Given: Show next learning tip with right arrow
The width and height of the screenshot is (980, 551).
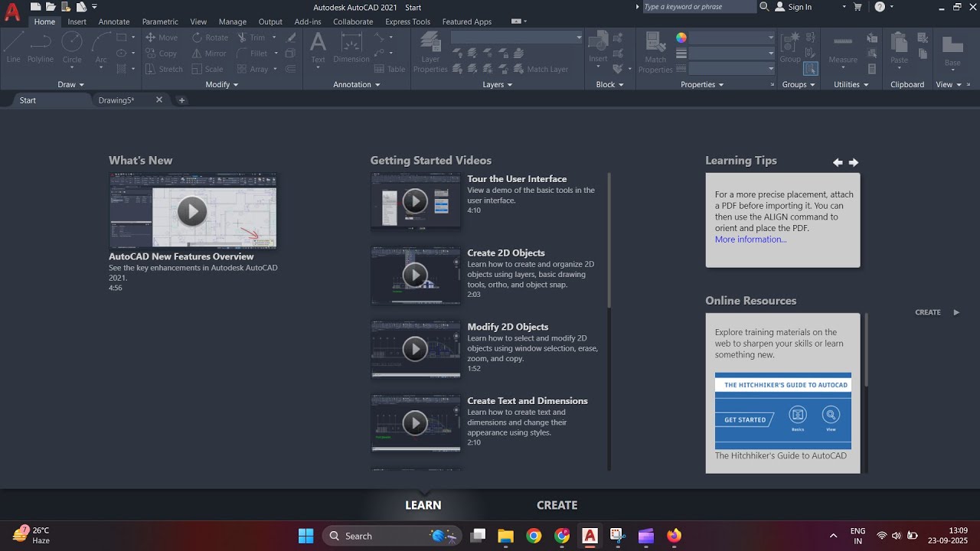Looking at the screenshot, I should pos(854,162).
